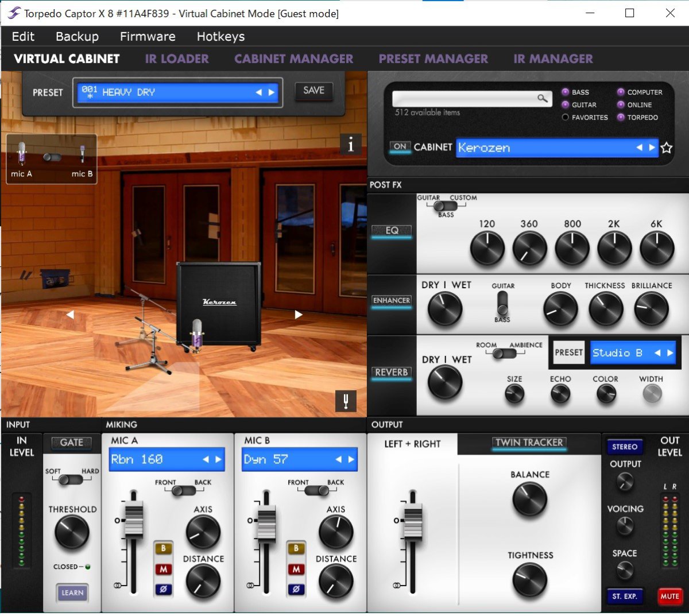
Task: Click Mic B B button
Action: [296, 548]
